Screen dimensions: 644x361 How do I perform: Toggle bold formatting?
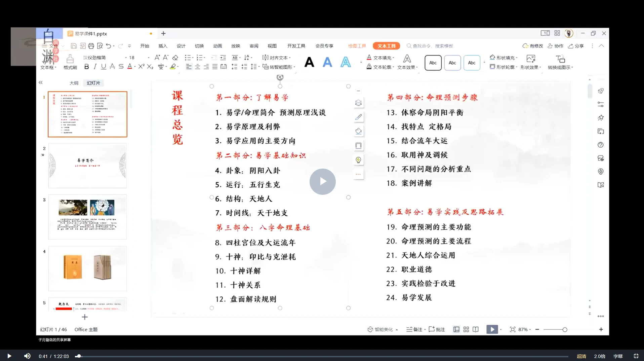pyautogui.click(x=86, y=67)
